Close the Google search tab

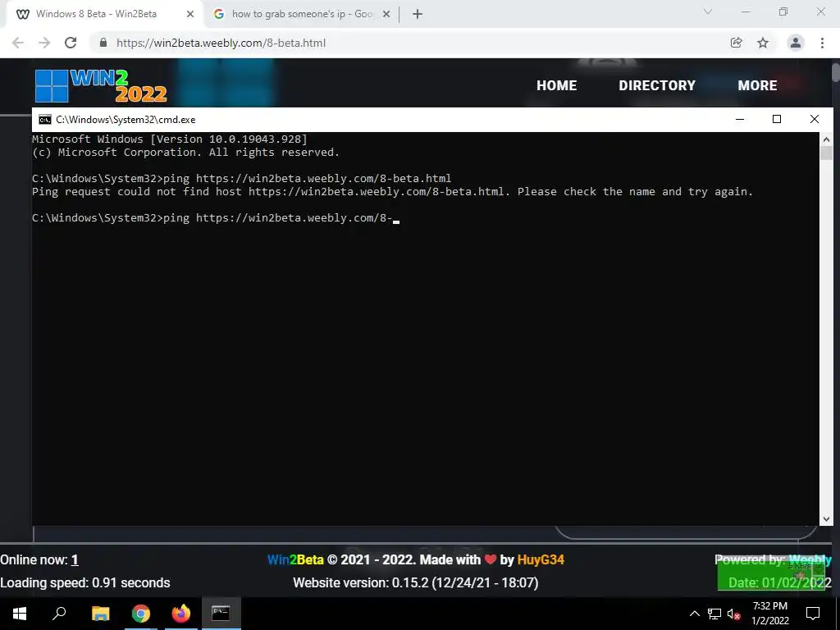click(x=386, y=14)
